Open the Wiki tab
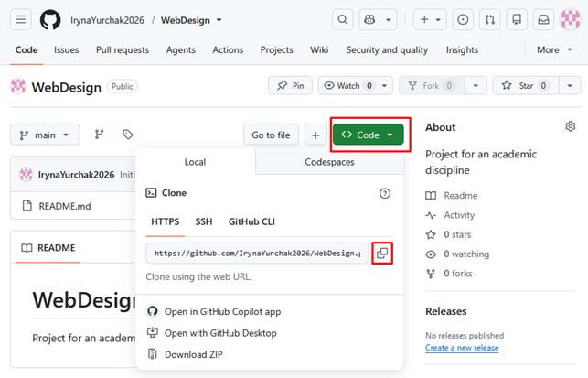Screen dimensions: 588x378 coord(319,50)
